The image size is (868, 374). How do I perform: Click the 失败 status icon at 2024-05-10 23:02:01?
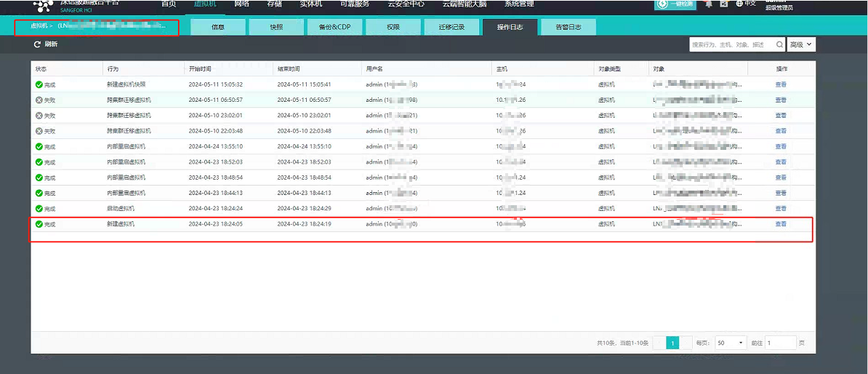point(39,116)
